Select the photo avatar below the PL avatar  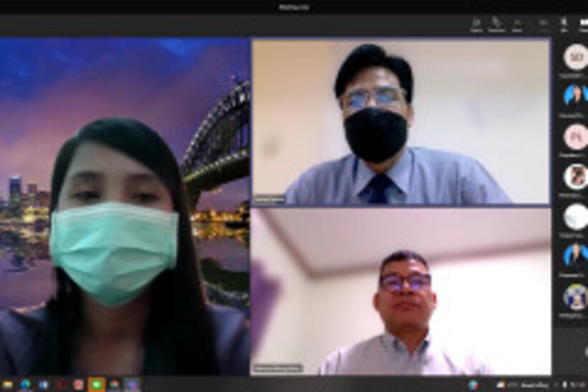(576, 176)
